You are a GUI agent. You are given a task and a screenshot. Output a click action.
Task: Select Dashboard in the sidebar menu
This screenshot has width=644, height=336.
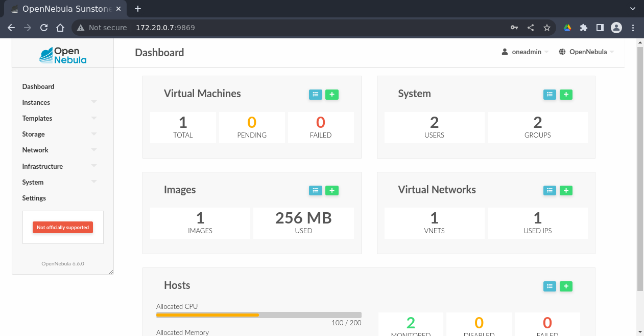[x=38, y=86]
